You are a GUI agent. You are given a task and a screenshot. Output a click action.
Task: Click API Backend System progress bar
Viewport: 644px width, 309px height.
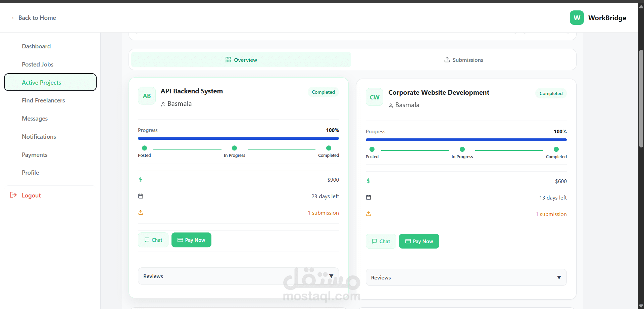click(238, 138)
